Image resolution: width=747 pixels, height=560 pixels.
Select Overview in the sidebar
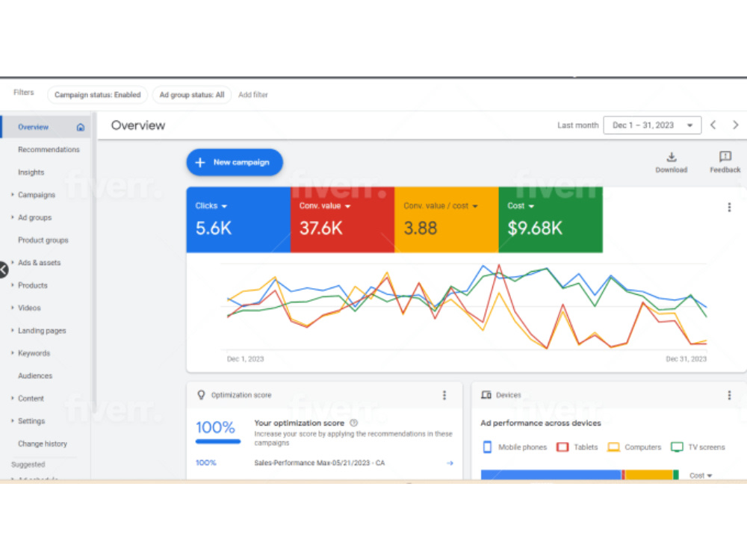point(46,127)
